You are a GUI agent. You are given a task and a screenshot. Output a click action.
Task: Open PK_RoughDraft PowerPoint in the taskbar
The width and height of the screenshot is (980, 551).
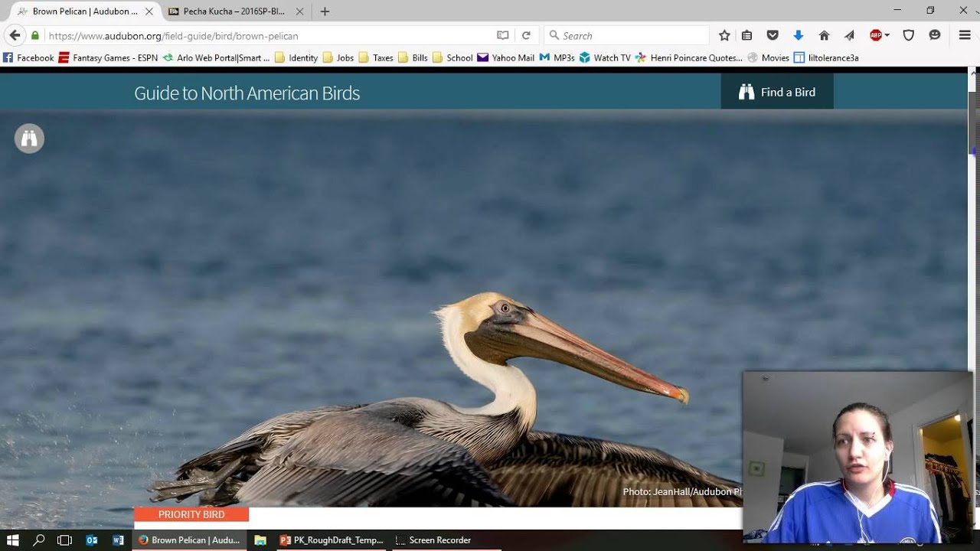point(332,540)
